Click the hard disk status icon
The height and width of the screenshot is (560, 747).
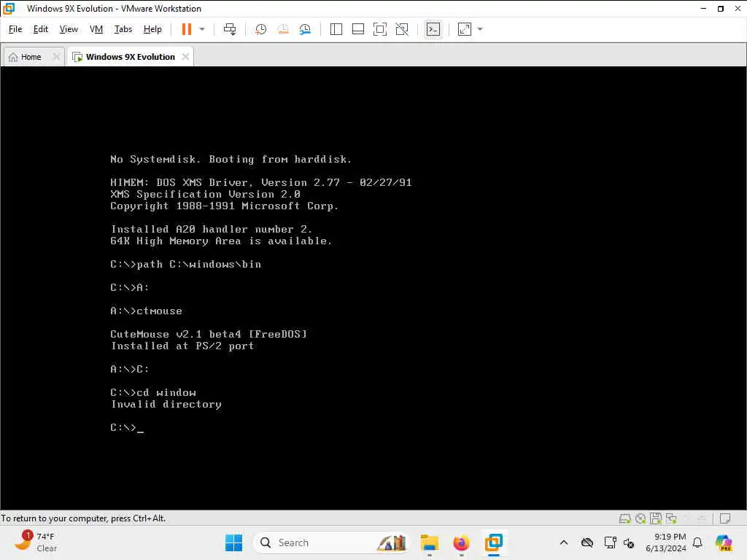pos(624,518)
